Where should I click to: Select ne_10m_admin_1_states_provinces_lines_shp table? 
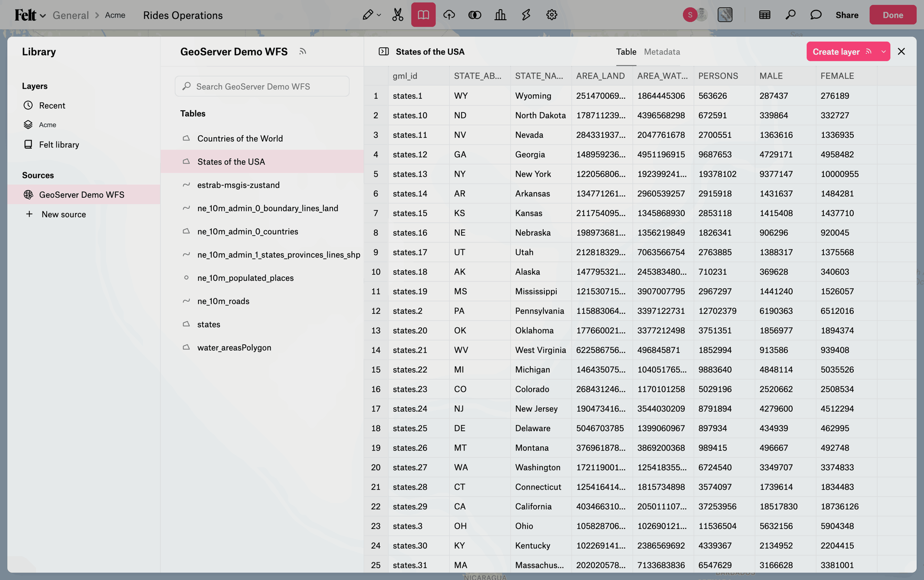[x=262, y=255]
